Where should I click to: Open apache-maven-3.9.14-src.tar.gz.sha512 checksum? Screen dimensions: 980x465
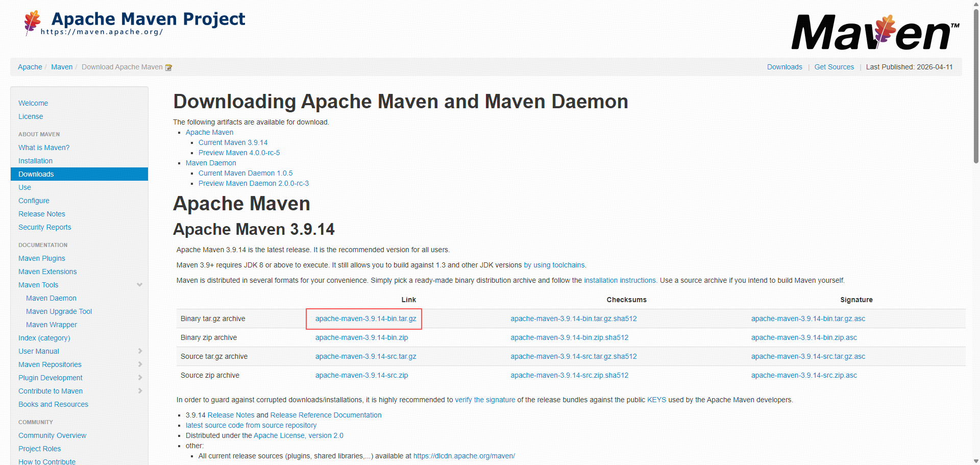[x=574, y=356]
